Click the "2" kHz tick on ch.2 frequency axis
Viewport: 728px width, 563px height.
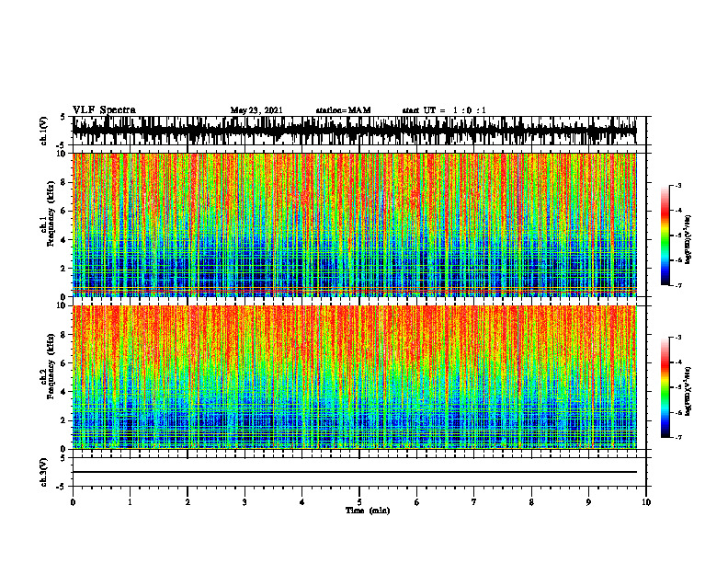(x=63, y=420)
